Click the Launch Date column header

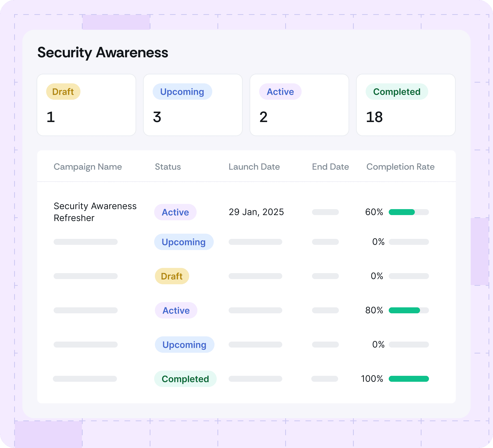point(254,167)
